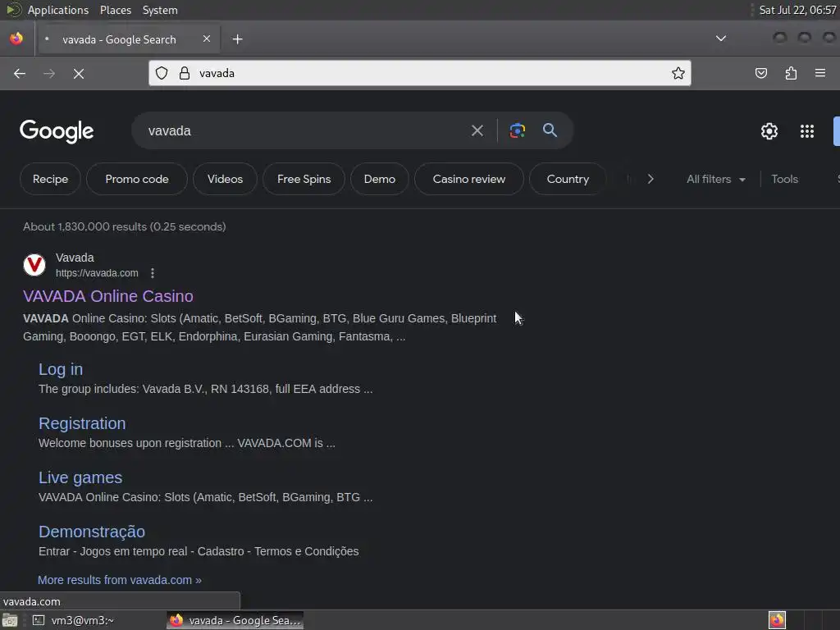This screenshot has height=630, width=840.
Task: Focus the Firefox address bar
Action: pos(419,73)
